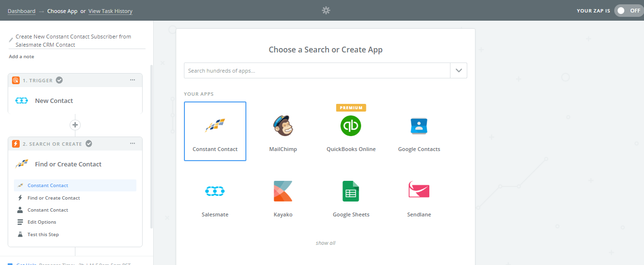Click the YOUR APPS section label
The width and height of the screenshot is (644, 265).
point(199,94)
